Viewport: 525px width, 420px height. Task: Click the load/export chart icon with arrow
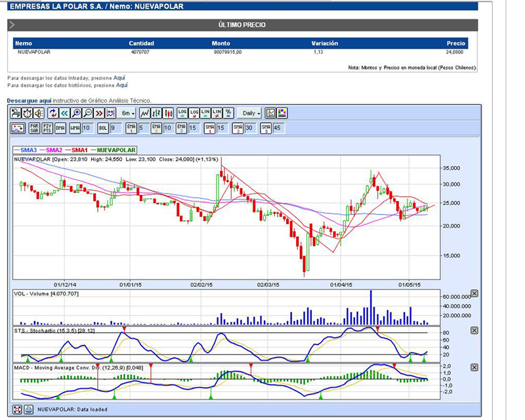(15, 114)
